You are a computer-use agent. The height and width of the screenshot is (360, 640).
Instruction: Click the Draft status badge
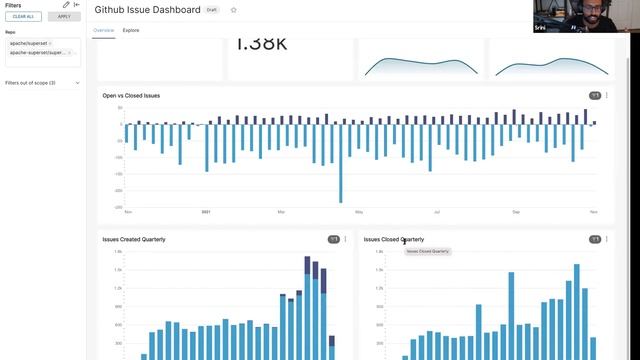coord(211,10)
